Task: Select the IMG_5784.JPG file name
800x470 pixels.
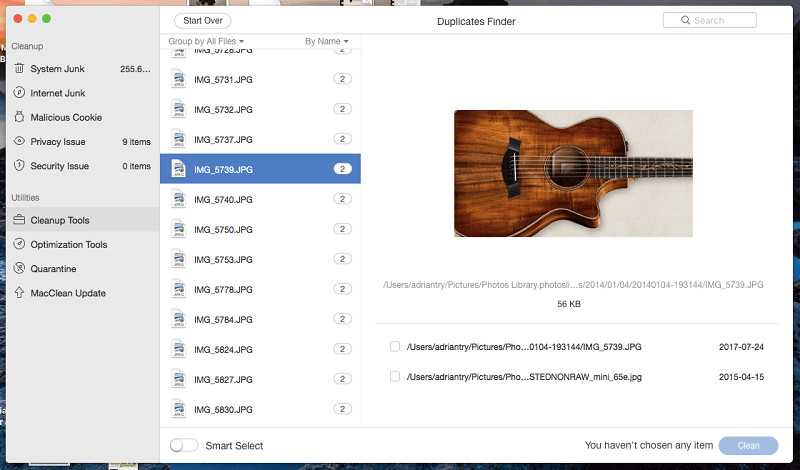Action: [223, 319]
